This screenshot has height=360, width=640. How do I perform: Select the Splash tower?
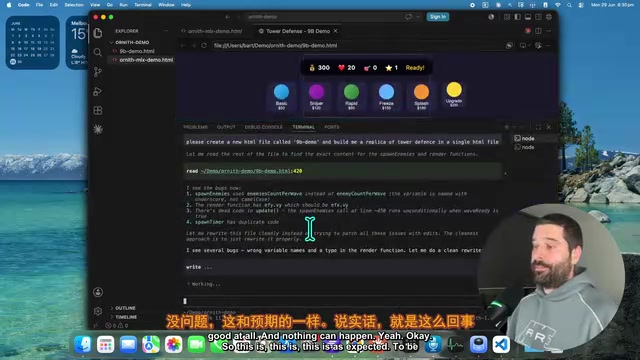(x=422, y=96)
